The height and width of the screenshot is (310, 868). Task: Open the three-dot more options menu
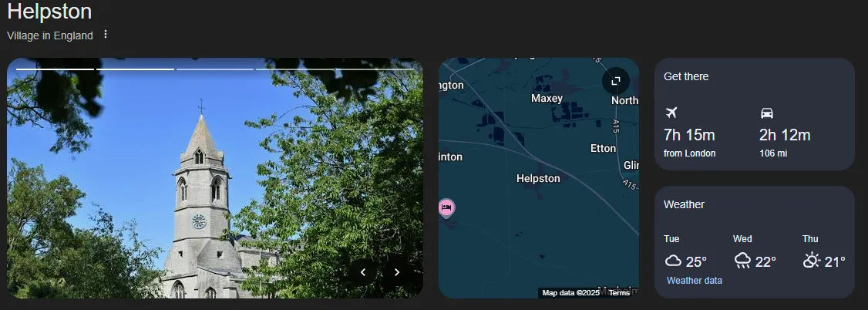pos(106,35)
